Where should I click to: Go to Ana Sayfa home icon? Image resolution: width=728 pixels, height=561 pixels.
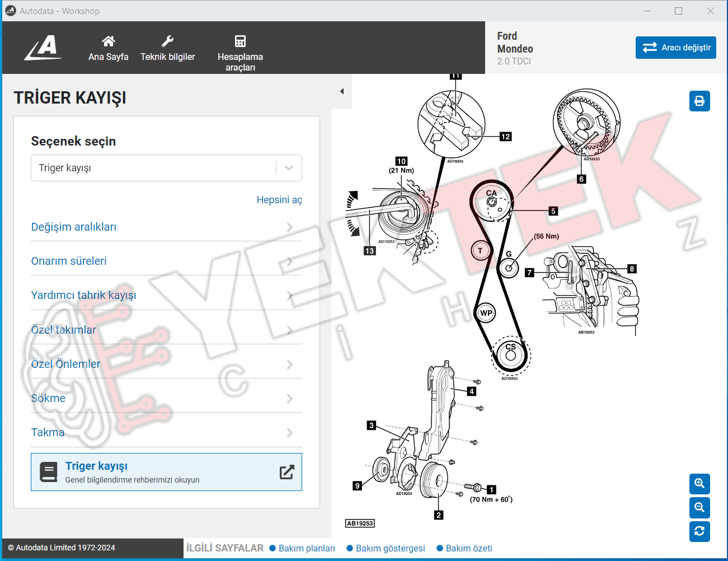[109, 41]
